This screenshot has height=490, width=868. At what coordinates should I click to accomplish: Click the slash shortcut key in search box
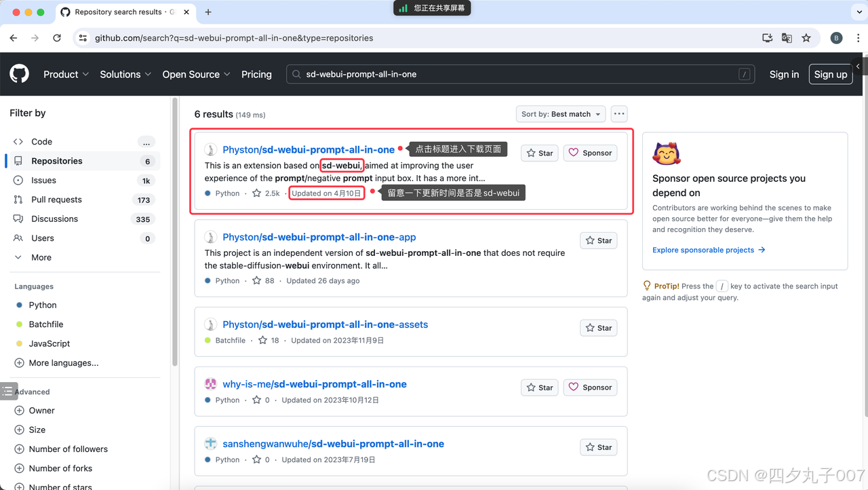tap(744, 75)
